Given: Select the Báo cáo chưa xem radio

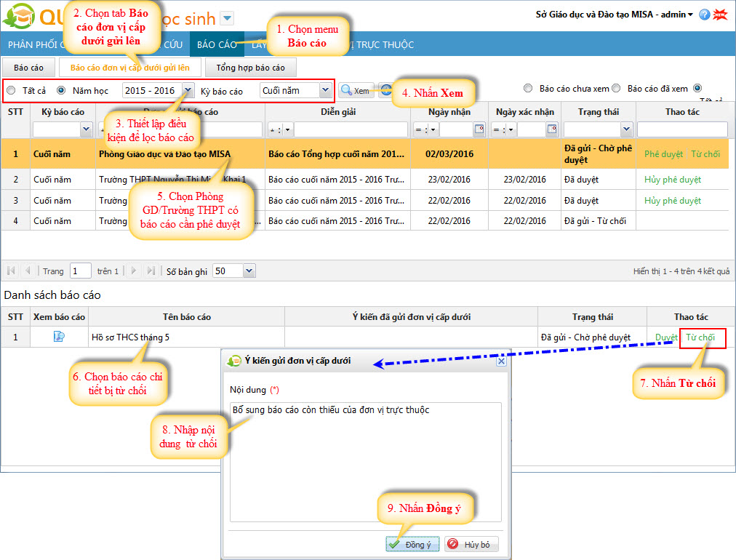Looking at the screenshot, I should (528, 88).
